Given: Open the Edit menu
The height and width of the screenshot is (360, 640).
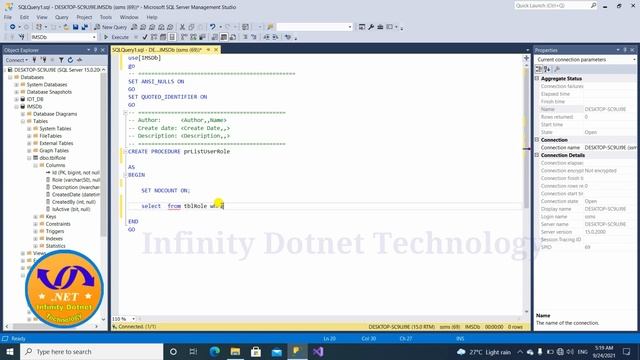Looking at the screenshot, I should [24, 17].
